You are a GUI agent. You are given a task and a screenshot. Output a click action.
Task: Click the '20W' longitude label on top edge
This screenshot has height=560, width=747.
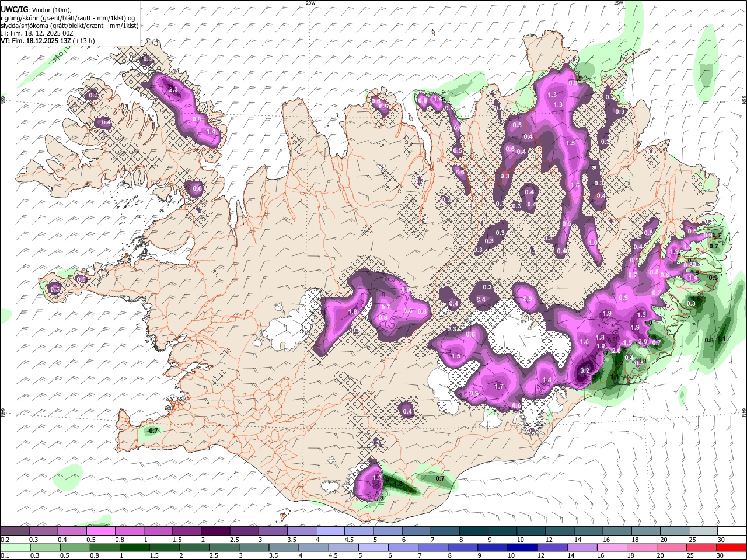310,3
